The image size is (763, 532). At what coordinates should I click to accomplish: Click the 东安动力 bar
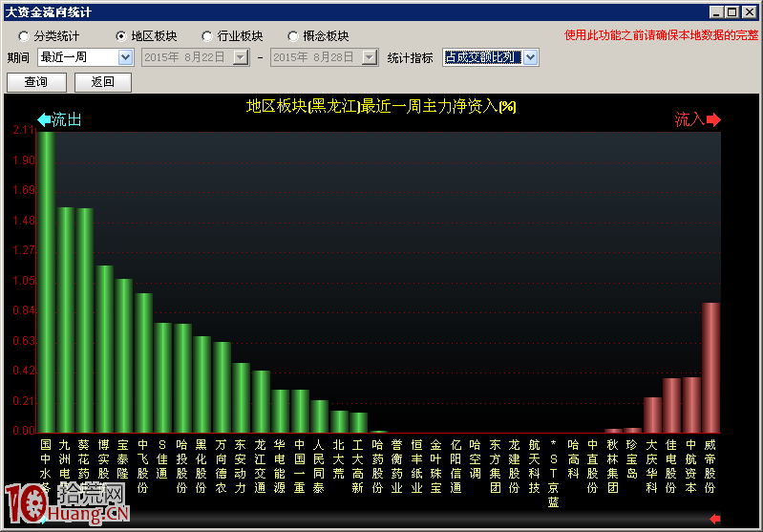click(241, 397)
